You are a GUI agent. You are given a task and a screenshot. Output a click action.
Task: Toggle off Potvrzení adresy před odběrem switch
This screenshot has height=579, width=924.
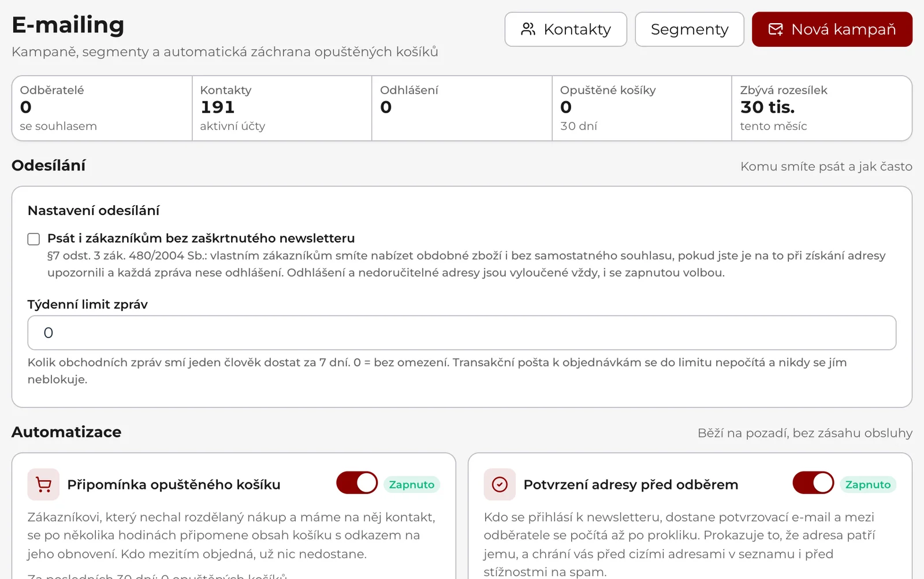(813, 482)
